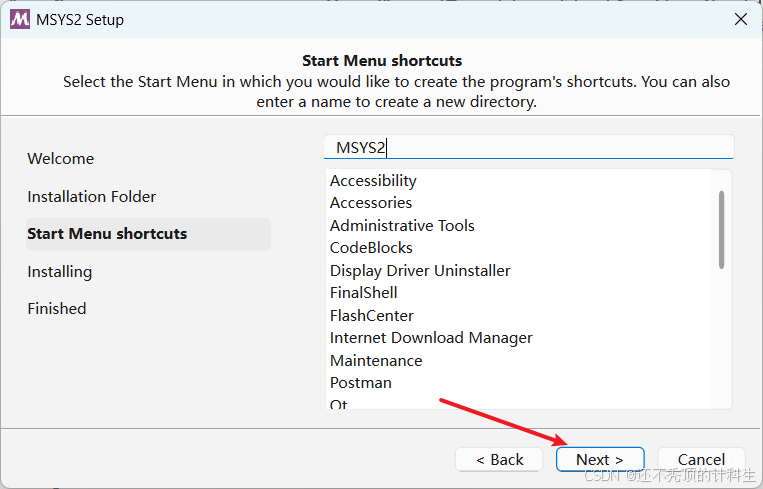The image size is (763, 489).
Task: Pick CodeBlocks from the folder list
Action: [x=518, y=248]
